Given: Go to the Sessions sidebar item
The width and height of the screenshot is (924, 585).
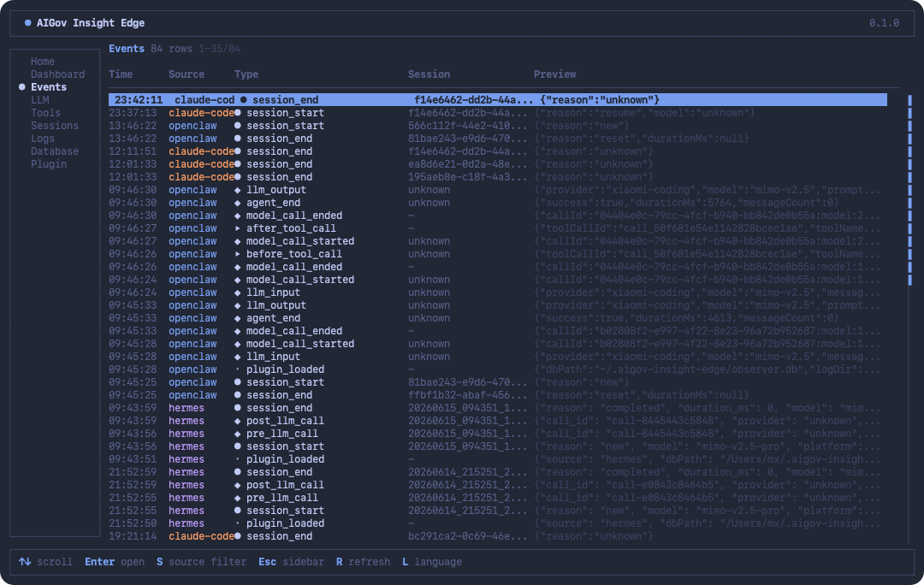Looking at the screenshot, I should click(55, 126).
